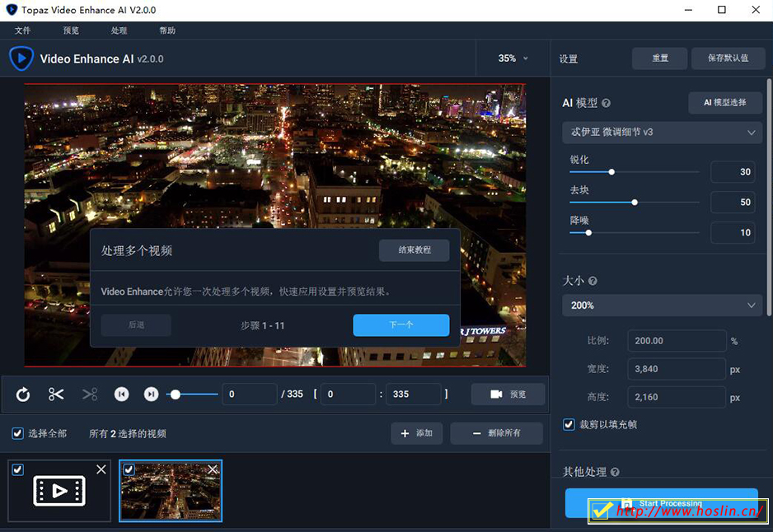Click the trim end field showing 335
This screenshot has height=532, width=773.
(x=414, y=394)
